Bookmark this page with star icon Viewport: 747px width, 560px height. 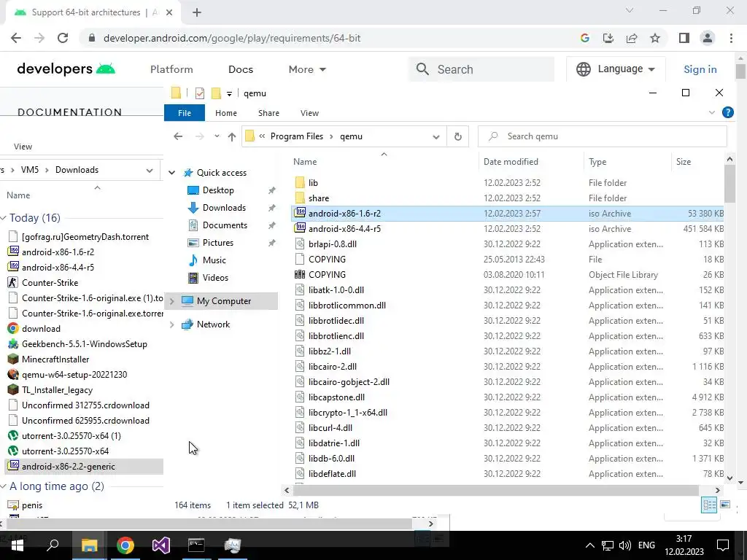(655, 38)
